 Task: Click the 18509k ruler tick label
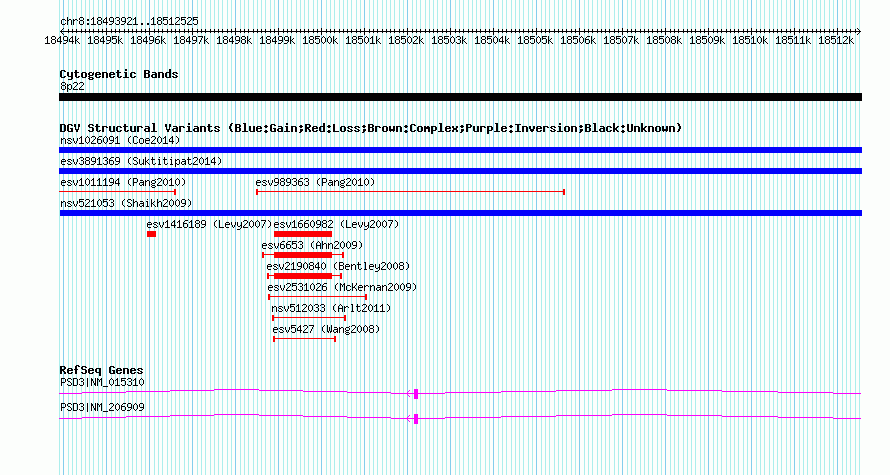pos(707,40)
